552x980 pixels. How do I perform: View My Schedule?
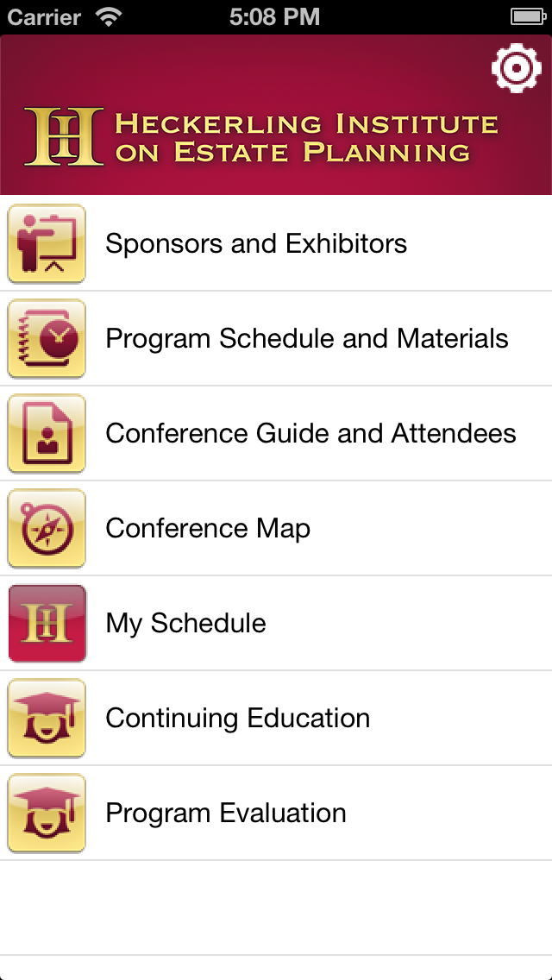point(276,623)
